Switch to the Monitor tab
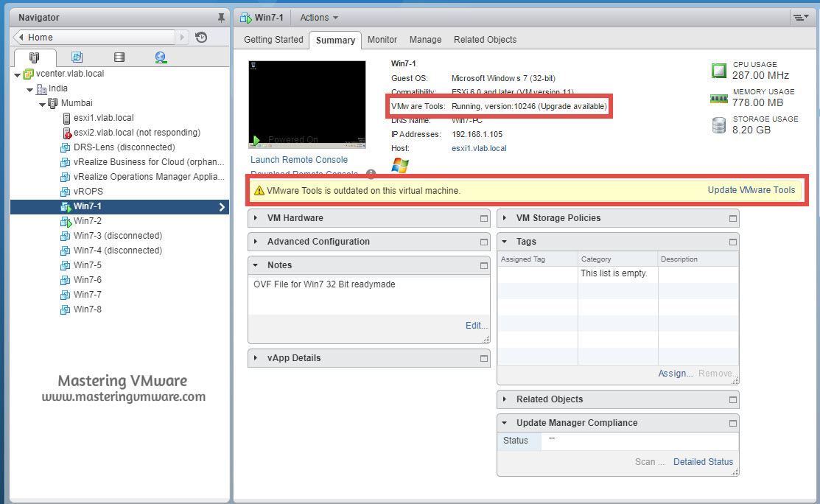 [382, 40]
